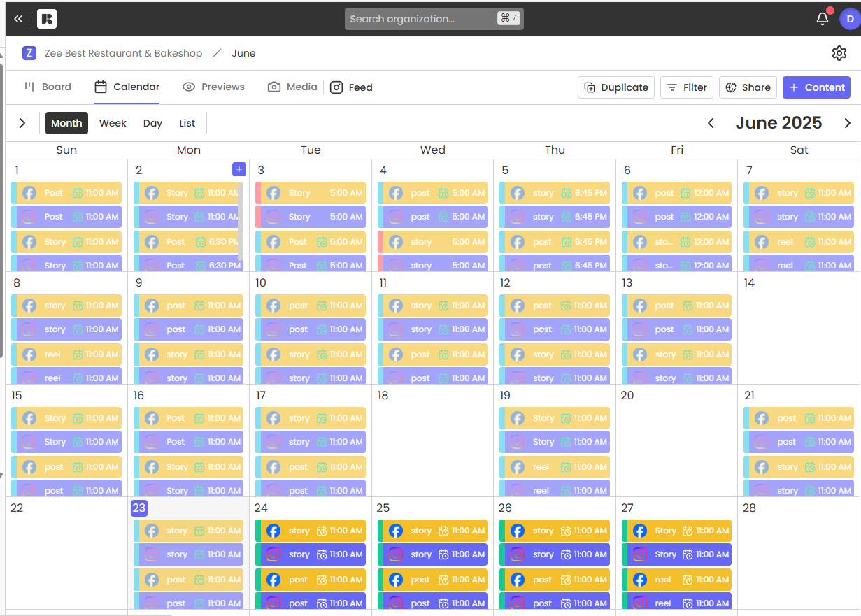Open the Instagram Feed icon tab
The width and height of the screenshot is (861, 616).
pos(351,87)
